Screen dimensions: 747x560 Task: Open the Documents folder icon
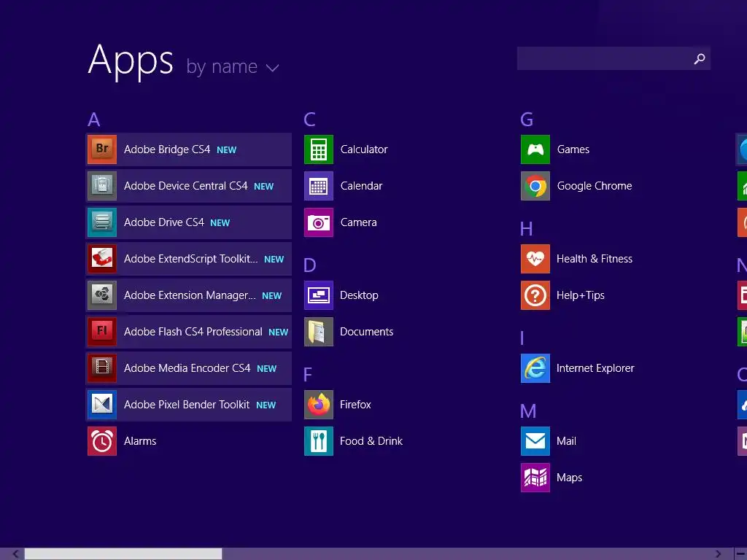pyautogui.click(x=319, y=332)
